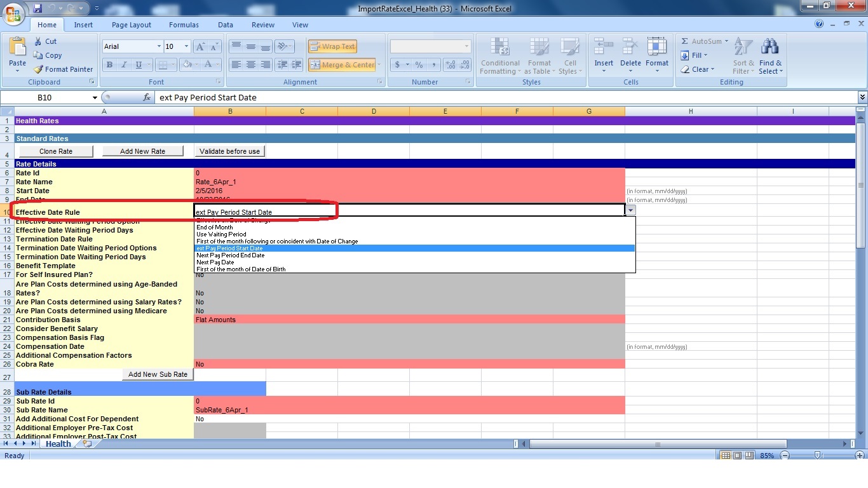
Task: Open the Format cells menu
Action: 657,56
